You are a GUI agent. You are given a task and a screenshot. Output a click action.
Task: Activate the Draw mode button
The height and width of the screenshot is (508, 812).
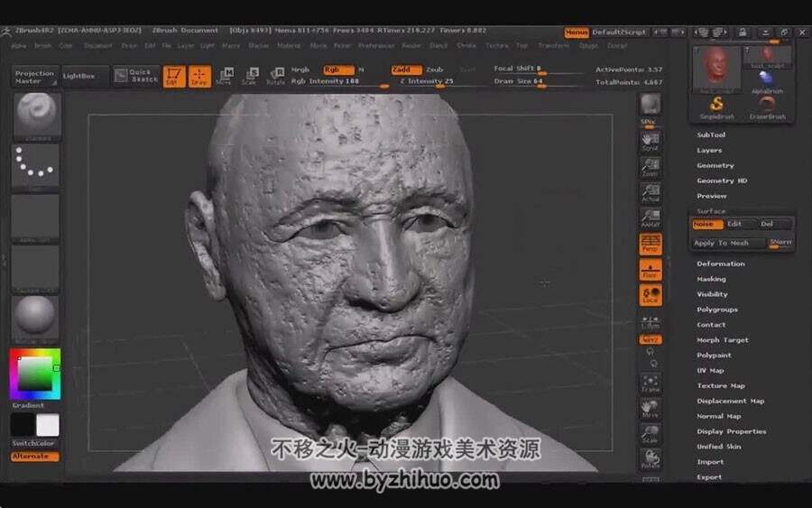tap(199, 76)
